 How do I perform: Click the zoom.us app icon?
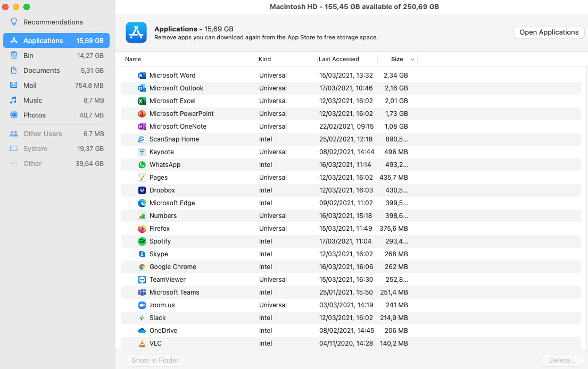tap(142, 305)
